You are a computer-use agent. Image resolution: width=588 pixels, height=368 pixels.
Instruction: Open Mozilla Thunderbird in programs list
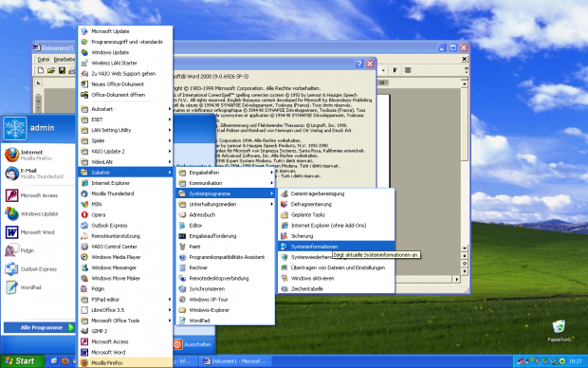[x=125, y=193]
